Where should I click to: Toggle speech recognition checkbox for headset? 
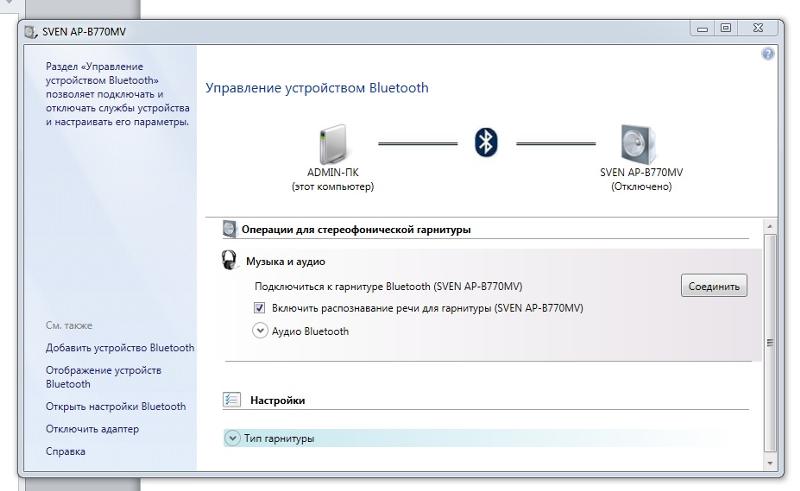point(259,308)
